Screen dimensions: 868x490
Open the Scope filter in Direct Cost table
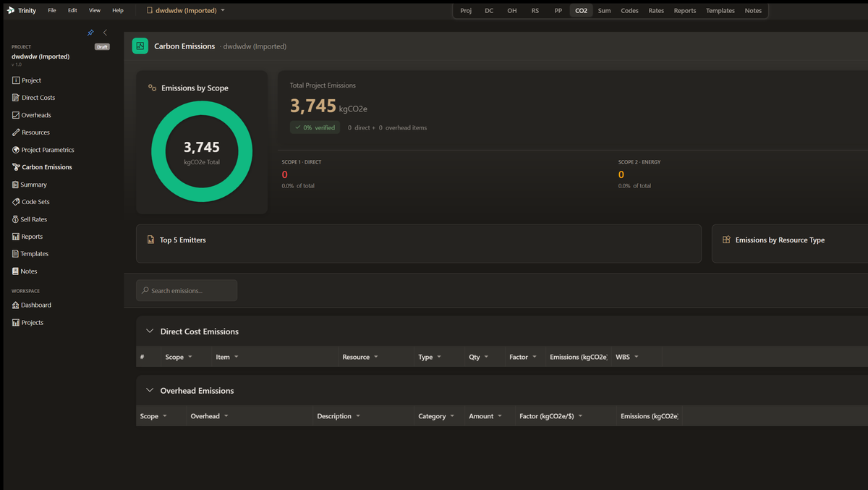190,357
